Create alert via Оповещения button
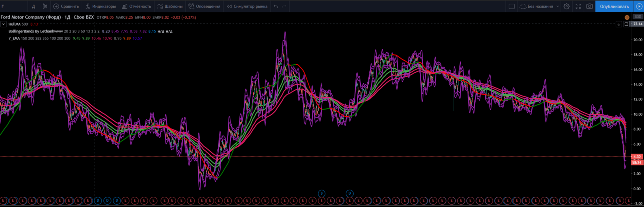The width and height of the screenshot is (644, 207). click(204, 7)
